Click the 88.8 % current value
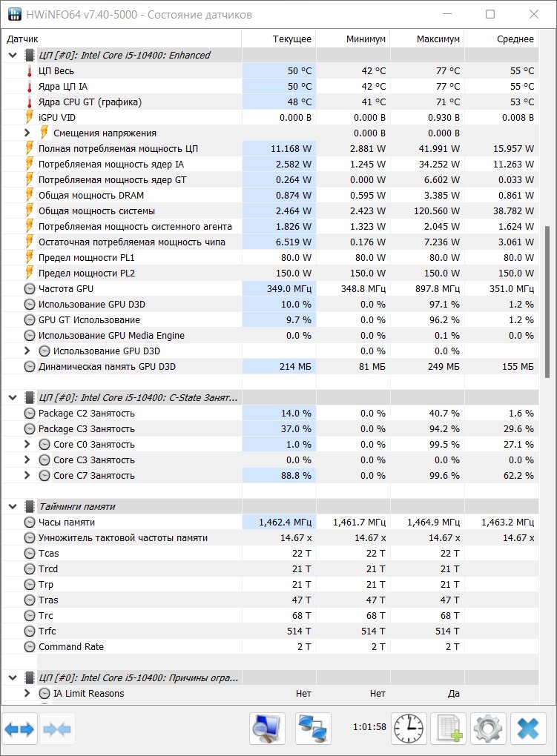Viewport: 557px width, 756px height. click(x=296, y=475)
